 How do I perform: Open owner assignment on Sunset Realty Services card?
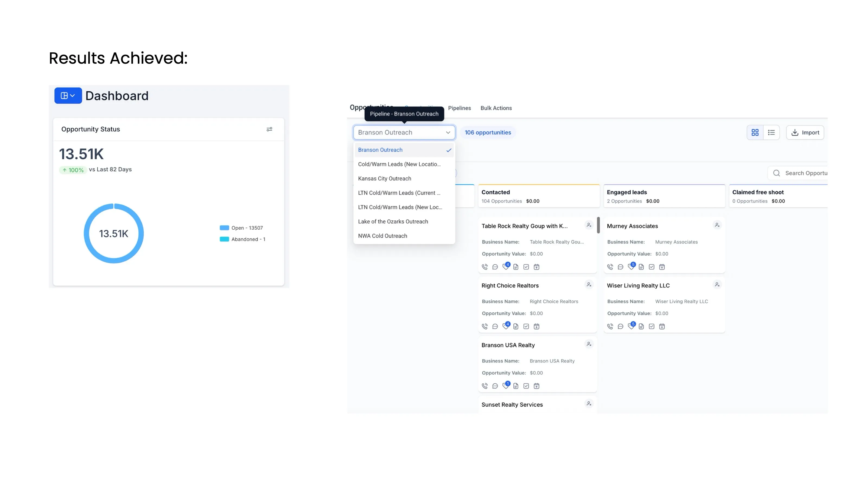coord(589,404)
